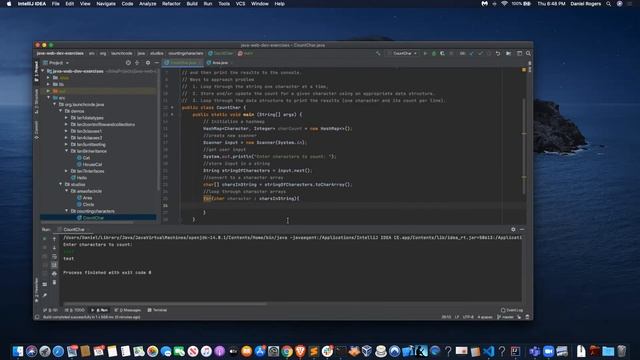
Task: Toggle the Terminal tool window button
Action: [157, 310]
